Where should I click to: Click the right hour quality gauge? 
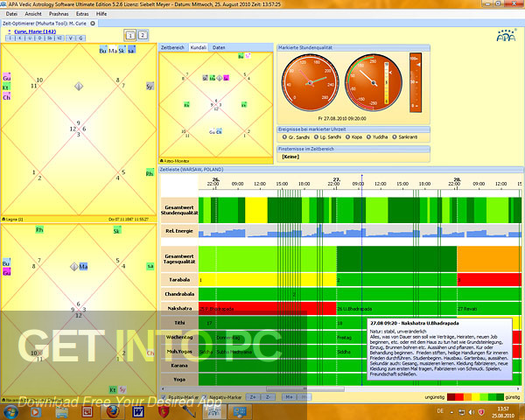pos(374,82)
